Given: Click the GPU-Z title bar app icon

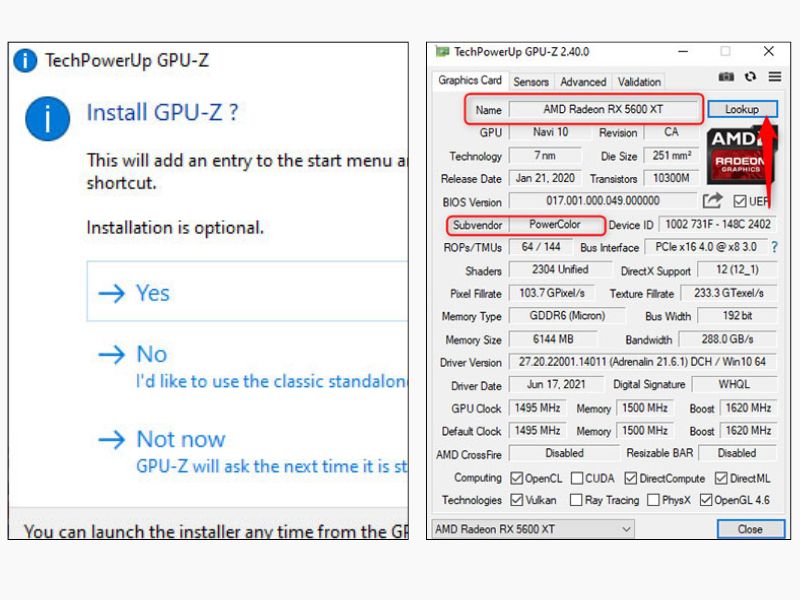Looking at the screenshot, I should click(x=441, y=52).
